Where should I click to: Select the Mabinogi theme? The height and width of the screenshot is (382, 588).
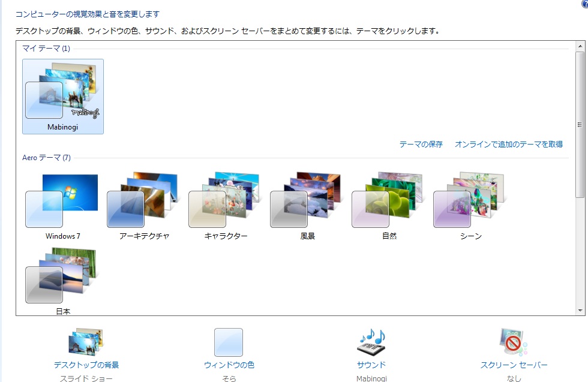(x=63, y=97)
